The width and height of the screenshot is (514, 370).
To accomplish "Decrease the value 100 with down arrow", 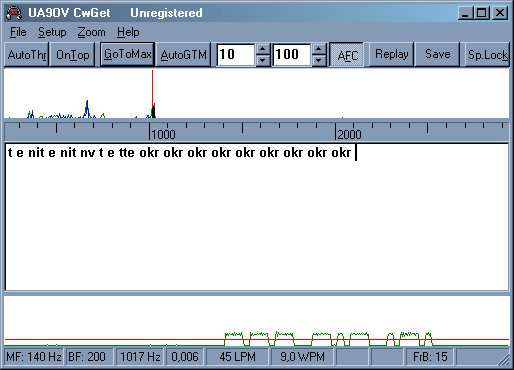I will pos(319,61).
